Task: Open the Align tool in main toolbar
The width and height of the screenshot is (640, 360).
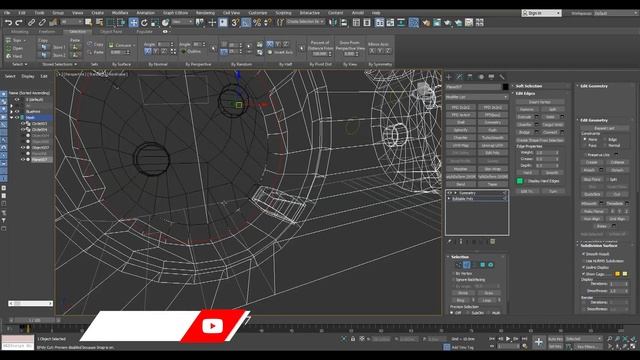Action: point(344,22)
